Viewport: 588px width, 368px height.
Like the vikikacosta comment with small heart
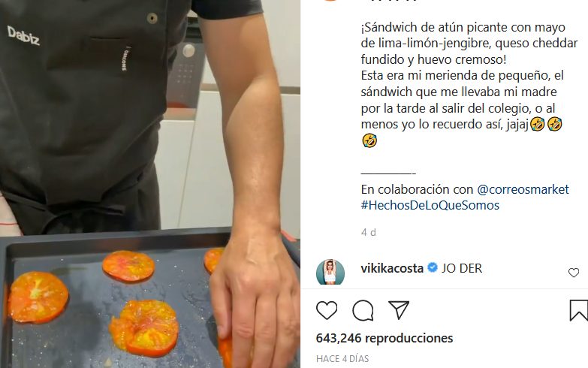click(x=574, y=273)
